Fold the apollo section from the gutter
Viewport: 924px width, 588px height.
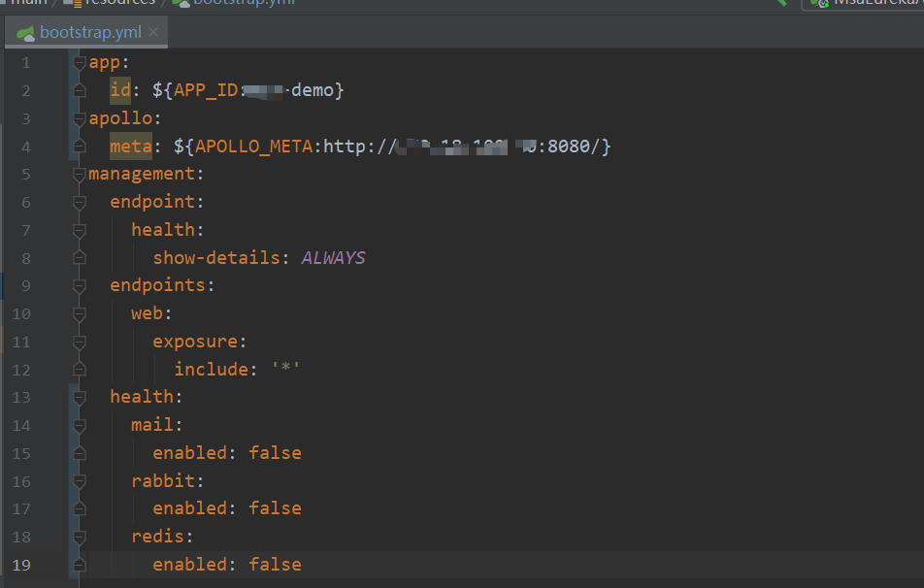78,117
